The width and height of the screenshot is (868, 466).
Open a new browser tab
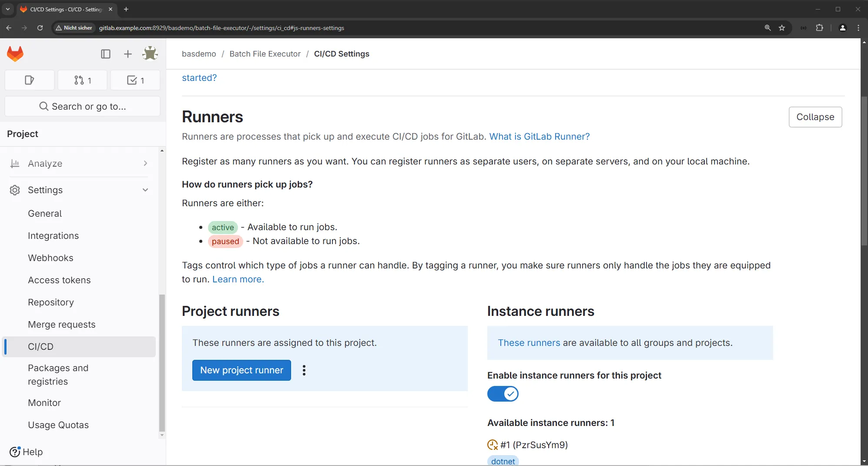pos(126,9)
